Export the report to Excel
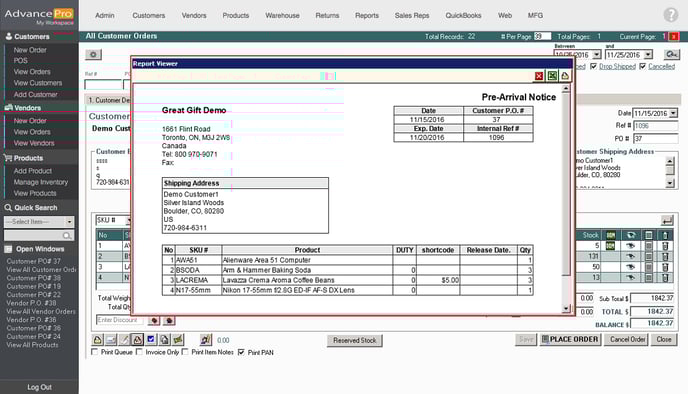This screenshot has width=688, height=394. pyautogui.click(x=552, y=76)
